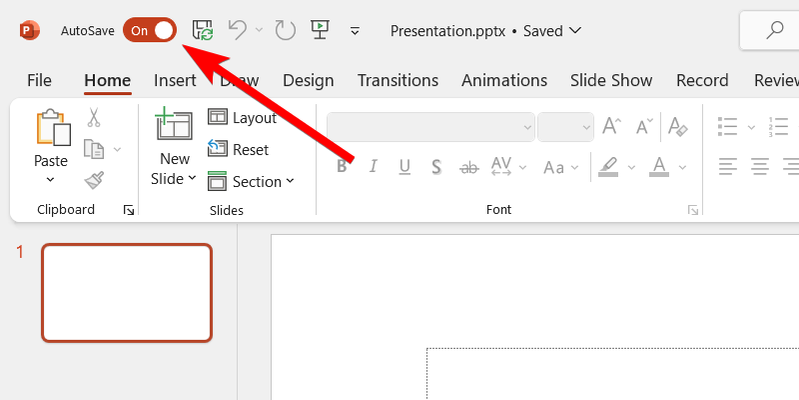Open Customize Quick Access Toolbar dropdown
Viewport: 799px width, 400px height.
pos(355,31)
